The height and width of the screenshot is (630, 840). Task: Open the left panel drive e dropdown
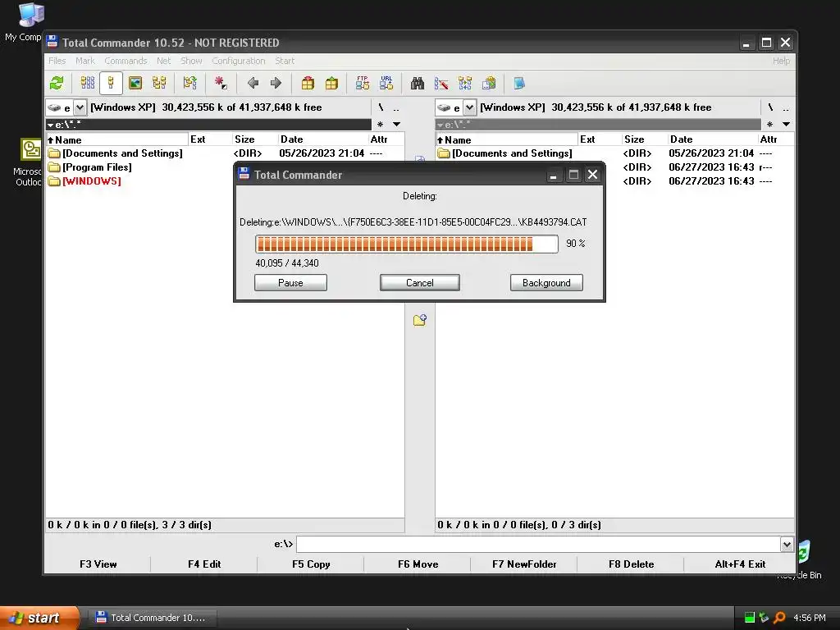point(80,107)
